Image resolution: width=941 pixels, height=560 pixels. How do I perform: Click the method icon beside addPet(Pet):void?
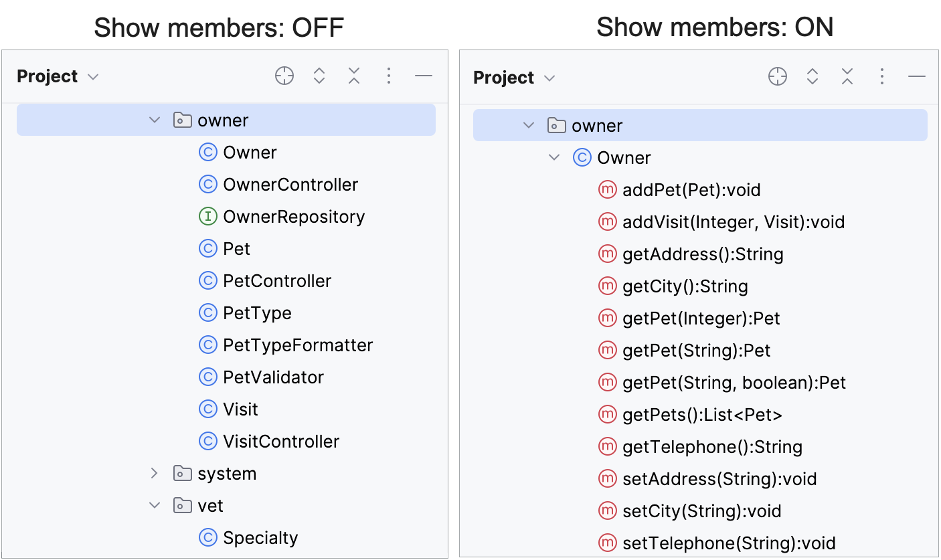[607, 189]
